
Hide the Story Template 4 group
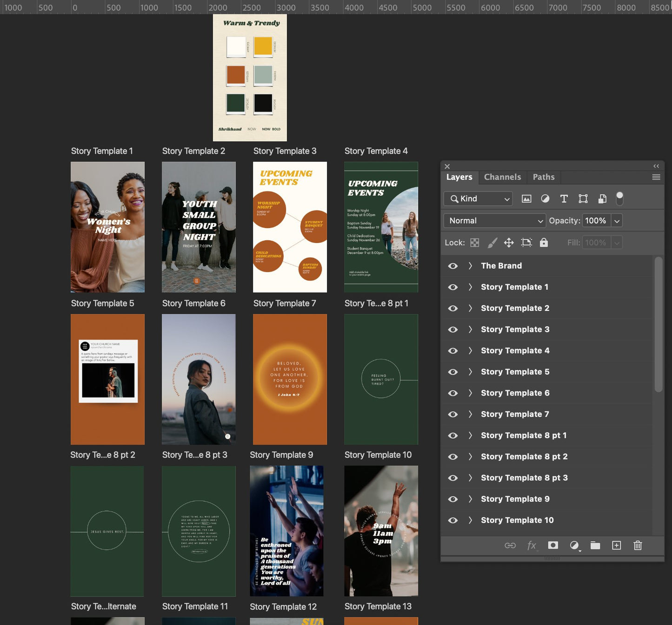(x=453, y=351)
